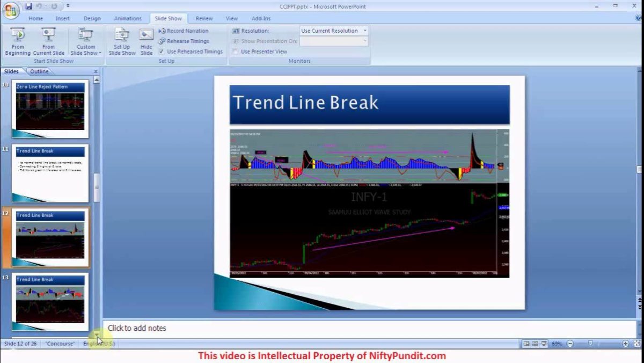Click the zoom out minus button
644x363 pixels.
pos(570,344)
